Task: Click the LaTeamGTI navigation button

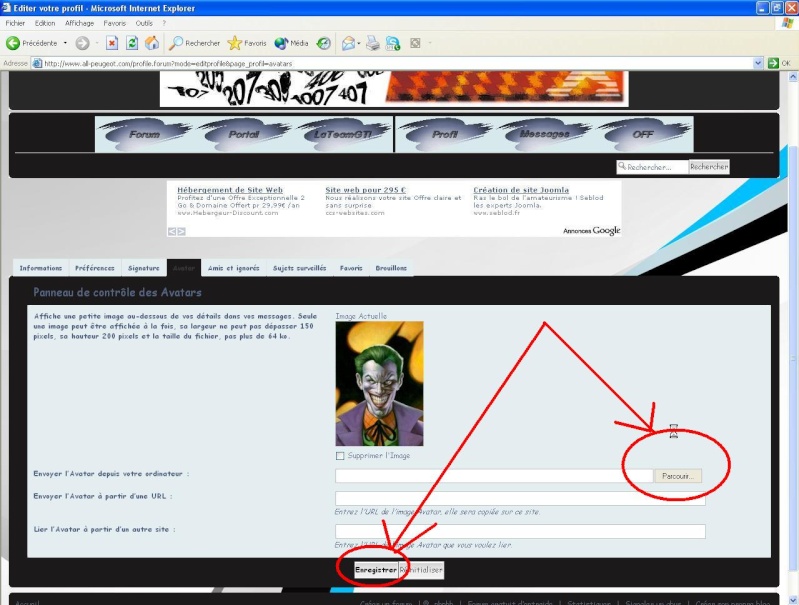Action: pyautogui.click(x=343, y=135)
